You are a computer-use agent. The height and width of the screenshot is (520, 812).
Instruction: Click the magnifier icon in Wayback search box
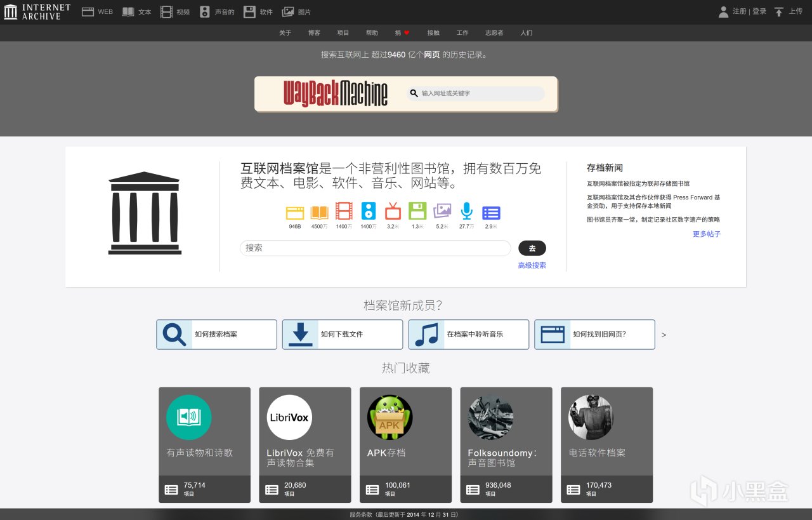(x=414, y=93)
